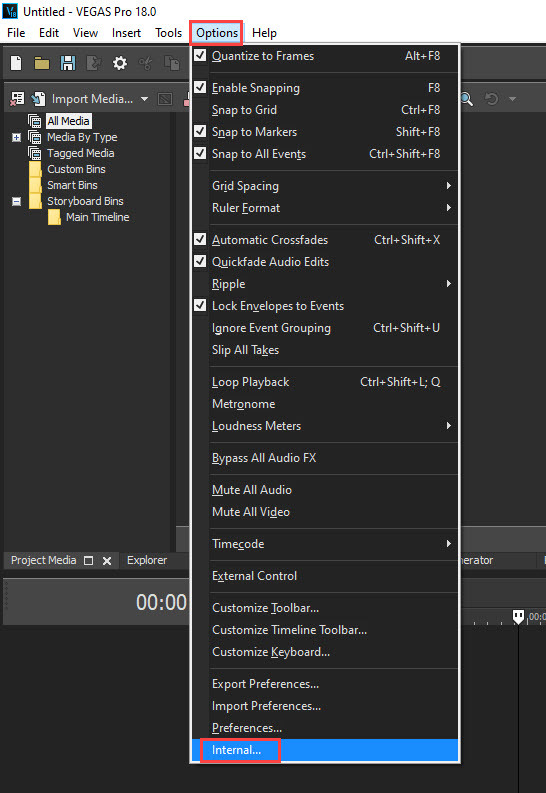Click the magnifier search icon
546x793 pixels.
[467, 99]
